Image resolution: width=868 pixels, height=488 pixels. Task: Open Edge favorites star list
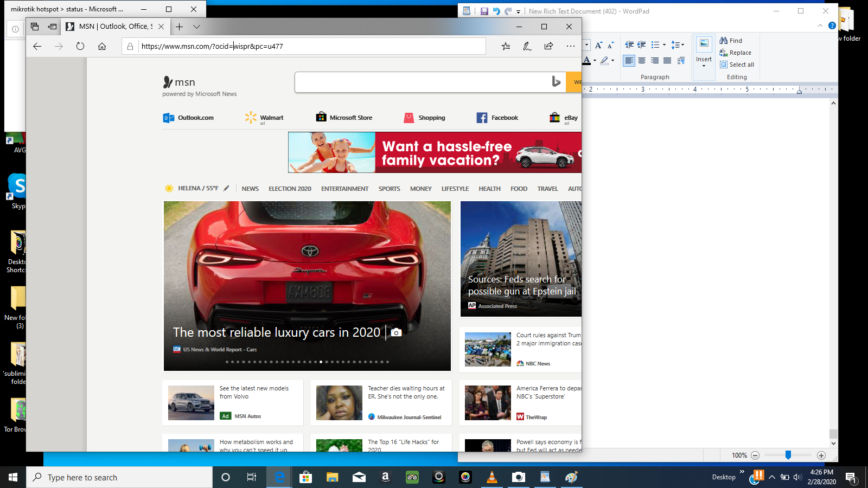tap(506, 46)
